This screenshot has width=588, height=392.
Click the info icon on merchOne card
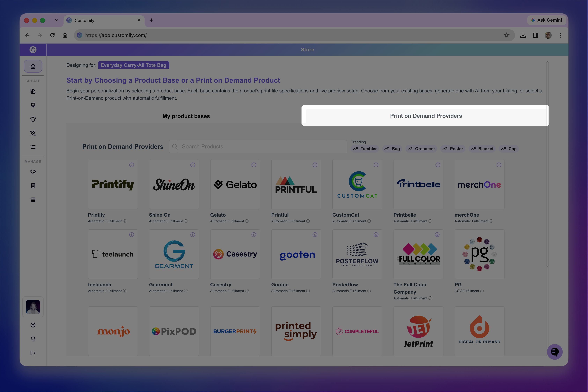pyautogui.click(x=499, y=165)
